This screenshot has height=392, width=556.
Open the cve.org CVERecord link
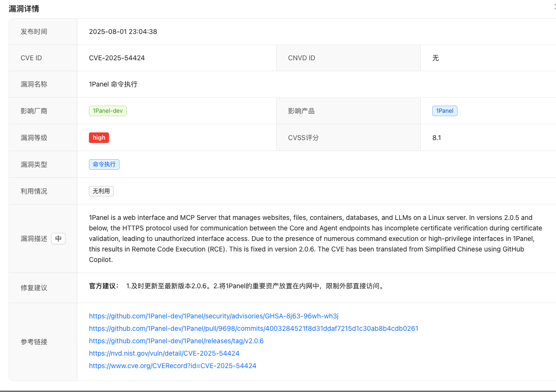pyautogui.click(x=172, y=365)
